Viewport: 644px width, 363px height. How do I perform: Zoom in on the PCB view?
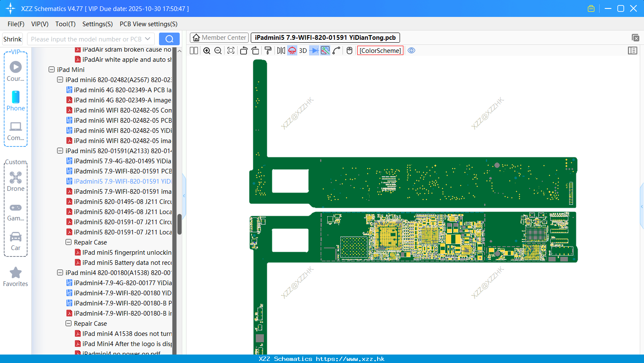[x=207, y=51]
